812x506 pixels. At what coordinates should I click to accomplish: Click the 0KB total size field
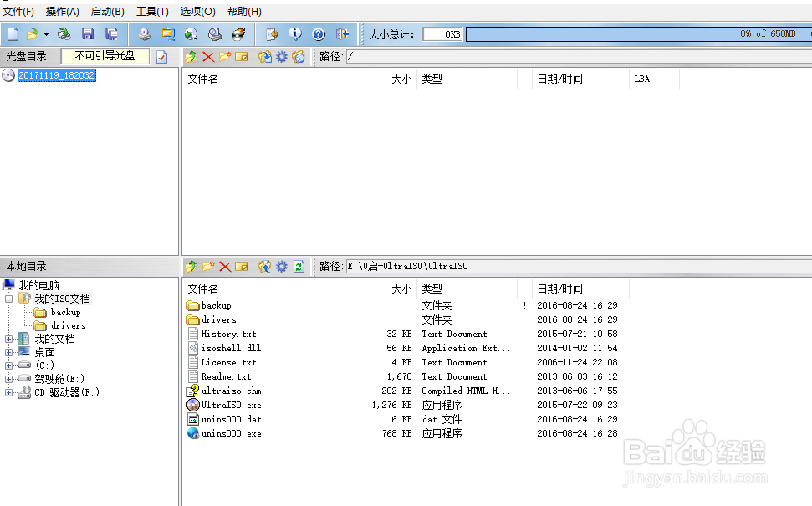[442, 34]
